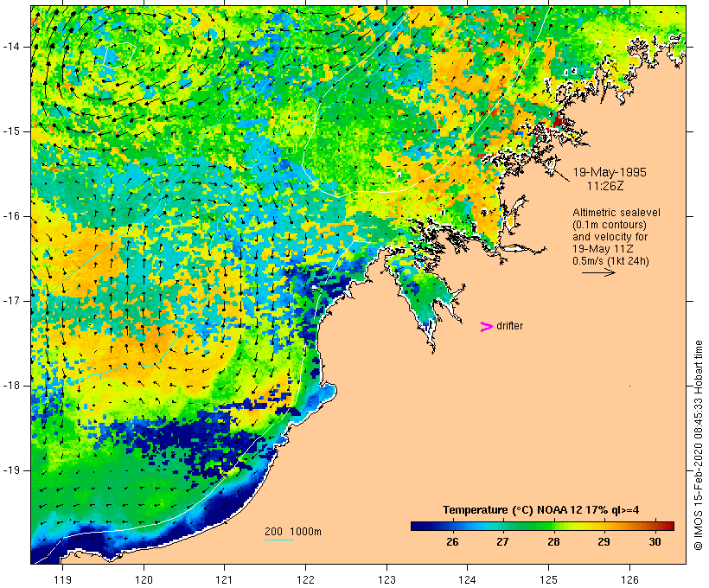The image size is (709, 588).
Task: Click the small white closed contour near 119.7E, 14S
Action: 120,55
